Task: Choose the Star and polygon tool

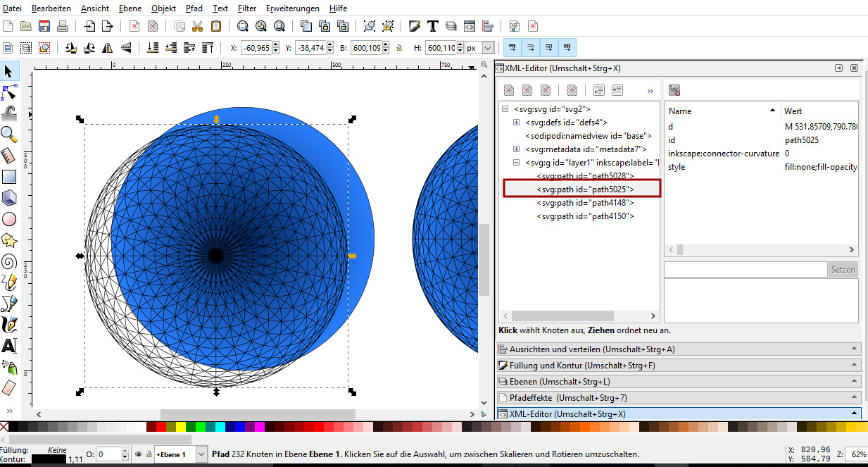Action: 9,240
